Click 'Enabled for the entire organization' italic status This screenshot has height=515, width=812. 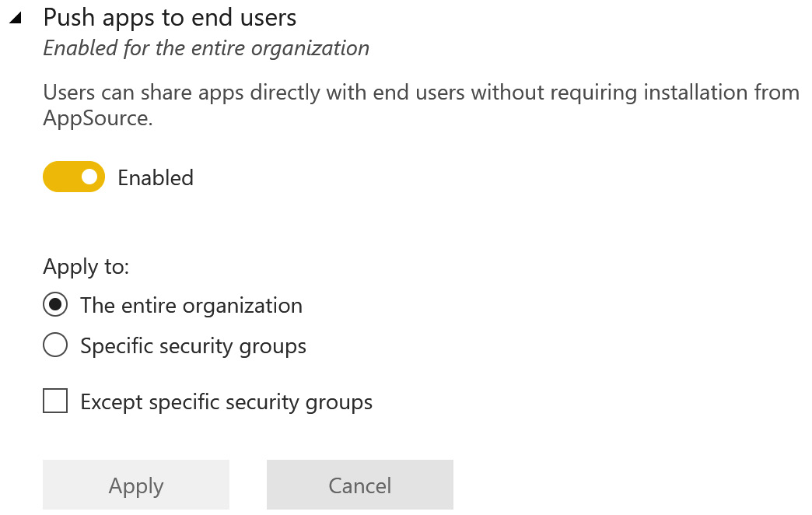click(206, 48)
